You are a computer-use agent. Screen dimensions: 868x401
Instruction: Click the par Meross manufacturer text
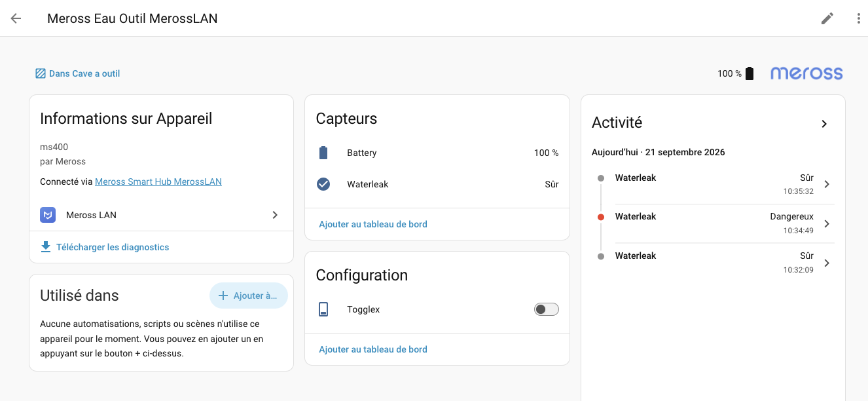point(63,161)
